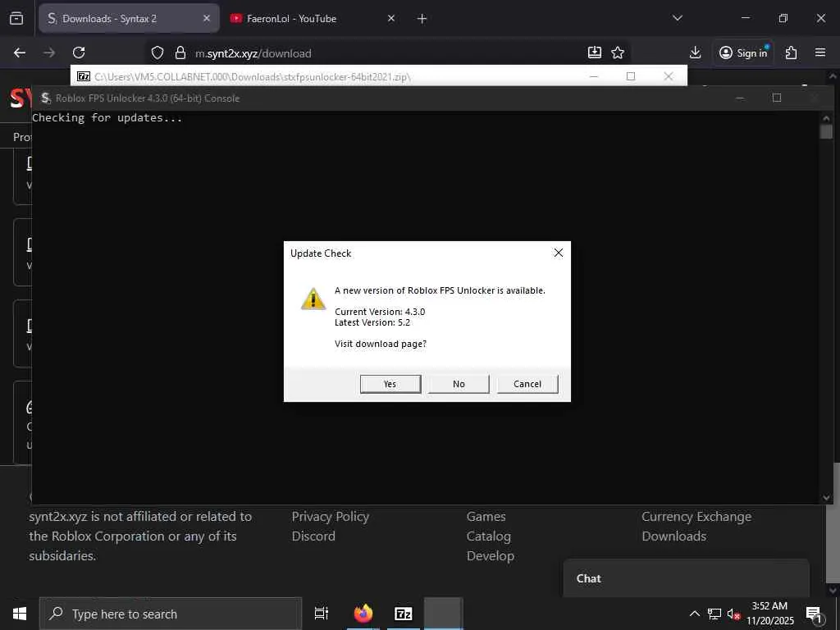The width and height of the screenshot is (840, 630).
Task: Reload the current page
Action: pos(79,52)
